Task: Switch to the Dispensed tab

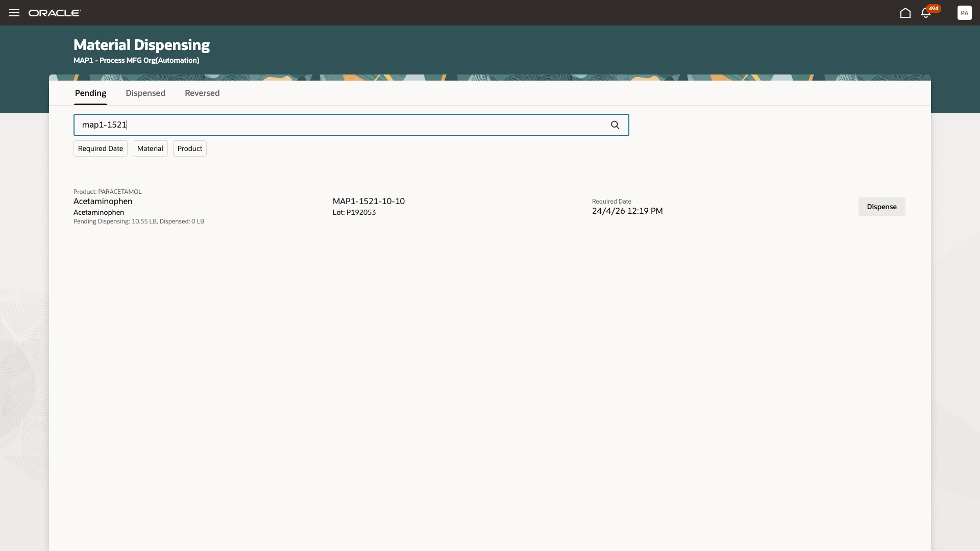Action: (x=145, y=93)
